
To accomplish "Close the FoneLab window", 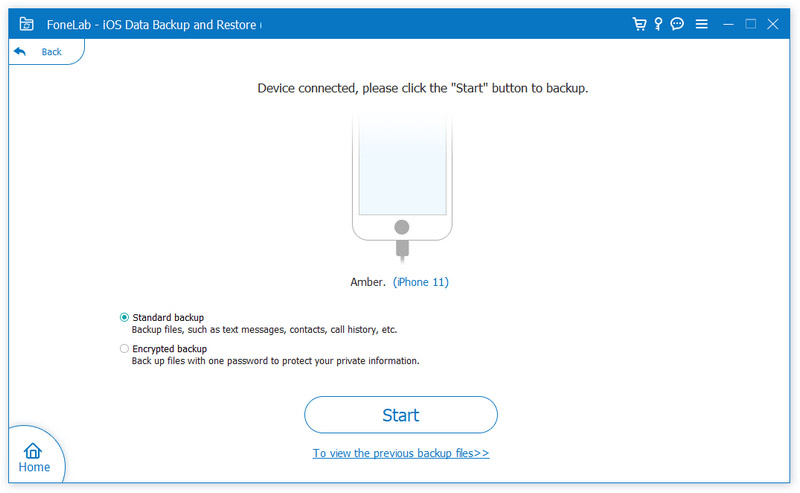I will tap(773, 24).
